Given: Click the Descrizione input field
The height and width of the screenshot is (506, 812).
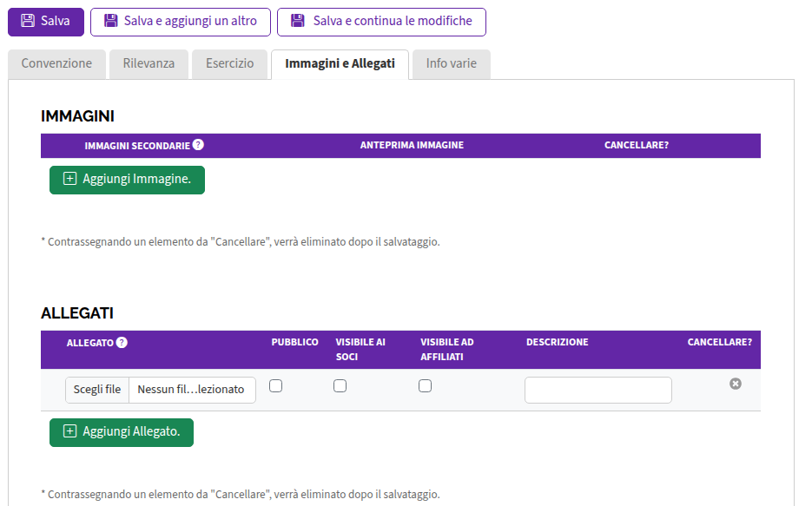Looking at the screenshot, I should [x=598, y=390].
